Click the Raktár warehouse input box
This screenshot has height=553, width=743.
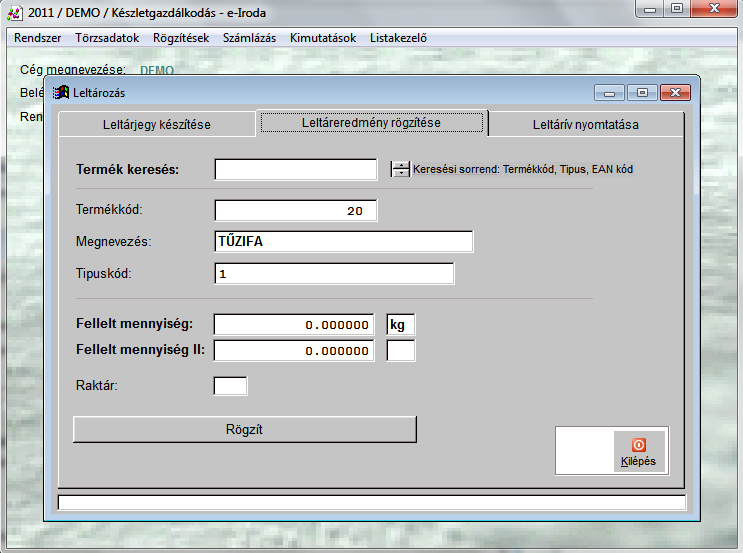click(x=230, y=385)
